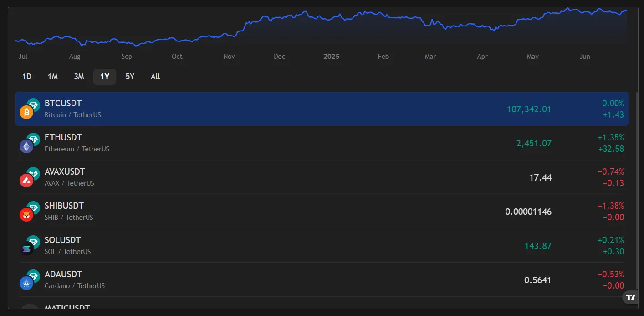Click the Ethereum coin icon
The height and width of the screenshot is (316, 644).
coord(26,146)
